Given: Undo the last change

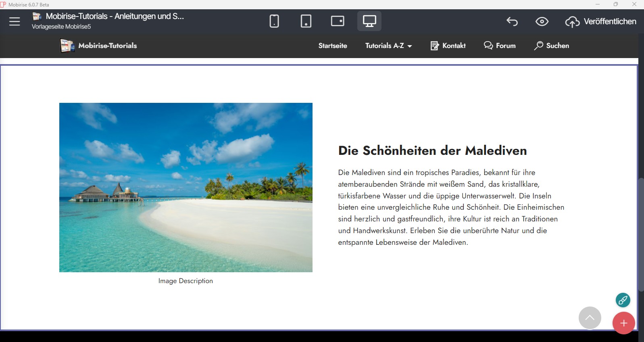Looking at the screenshot, I should [x=512, y=21].
